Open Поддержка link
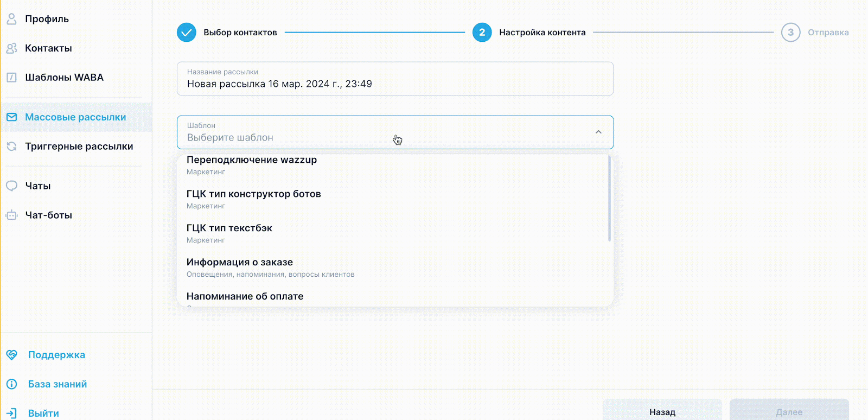 point(56,355)
